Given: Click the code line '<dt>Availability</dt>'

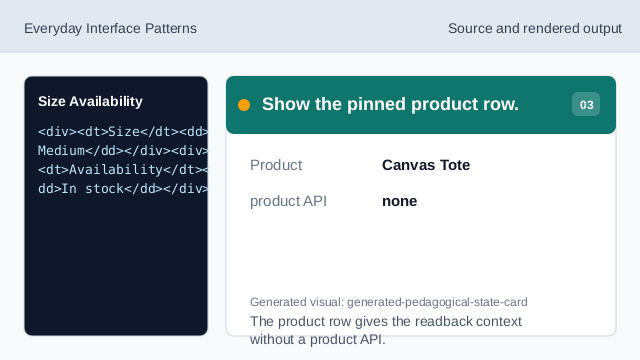Looking at the screenshot, I should pyautogui.click(x=123, y=169).
